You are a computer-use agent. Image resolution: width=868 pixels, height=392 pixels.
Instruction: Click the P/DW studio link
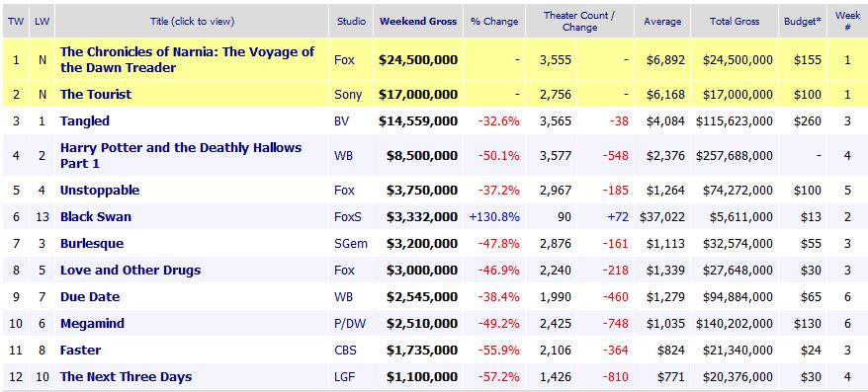click(350, 324)
